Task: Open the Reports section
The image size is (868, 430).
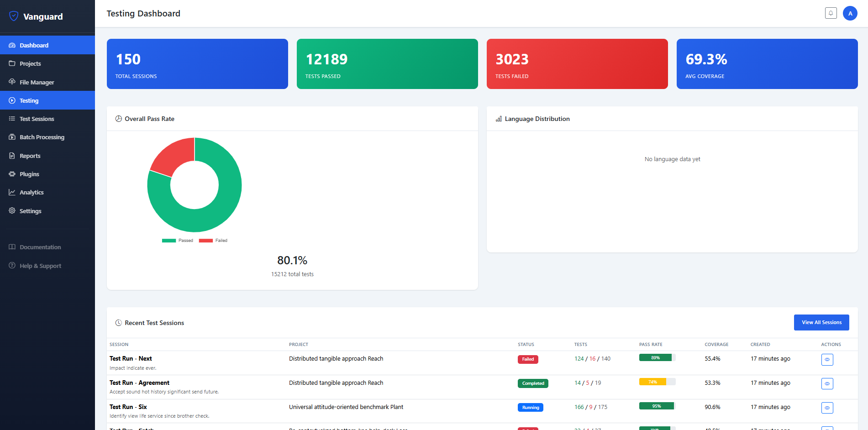Action: tap(30, 156)
